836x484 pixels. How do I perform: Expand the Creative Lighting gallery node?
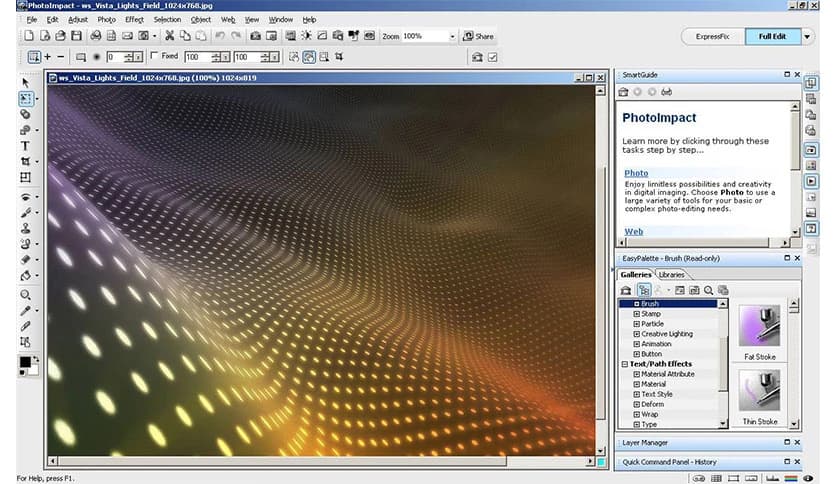pos(637,334)
